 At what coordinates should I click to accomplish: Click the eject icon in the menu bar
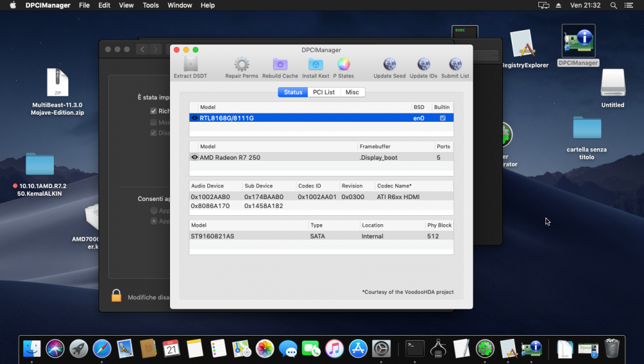(558, 5)
